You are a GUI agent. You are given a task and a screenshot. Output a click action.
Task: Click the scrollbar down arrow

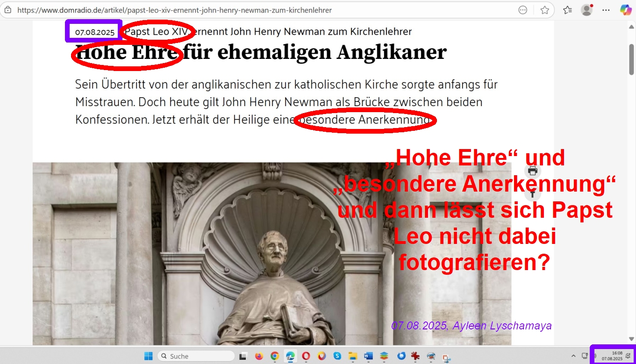[x=632, y=340]
